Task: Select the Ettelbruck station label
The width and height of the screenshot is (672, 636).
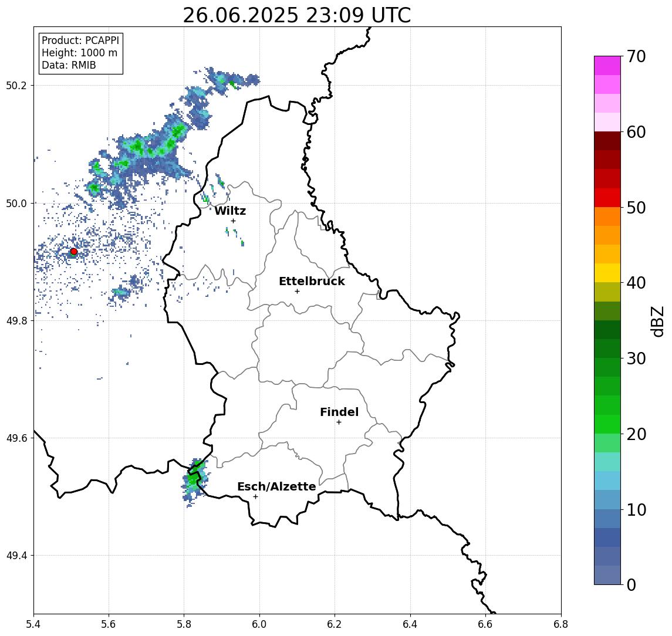Action: (x=312, y=281)
